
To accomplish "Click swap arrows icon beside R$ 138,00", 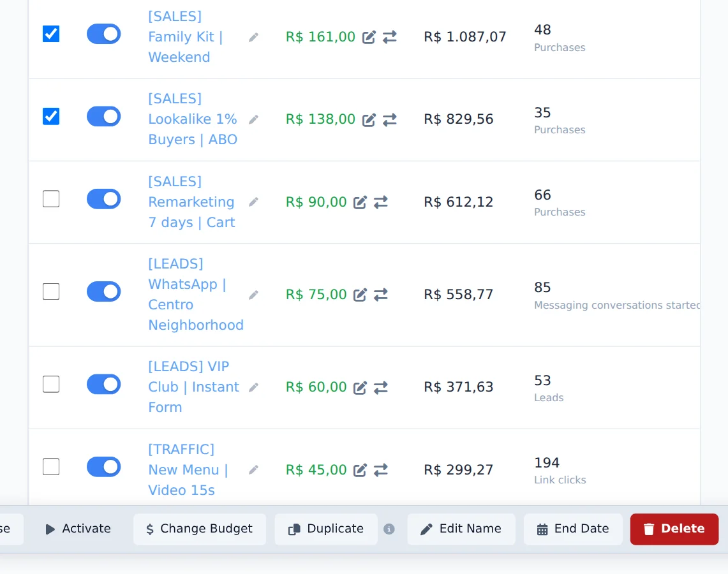I will point(390,120).
